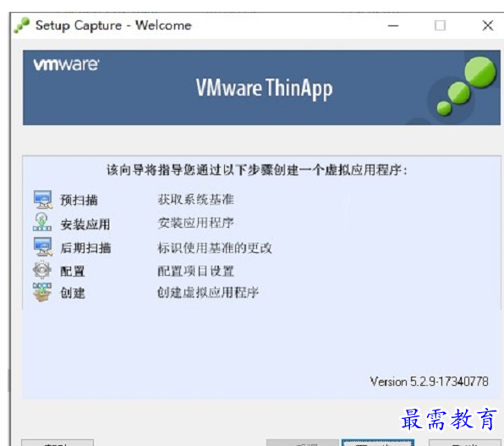This screenshot has height=446, width=504.
Task: Click the green spheres logo in the banner
Action: (465, 86)
